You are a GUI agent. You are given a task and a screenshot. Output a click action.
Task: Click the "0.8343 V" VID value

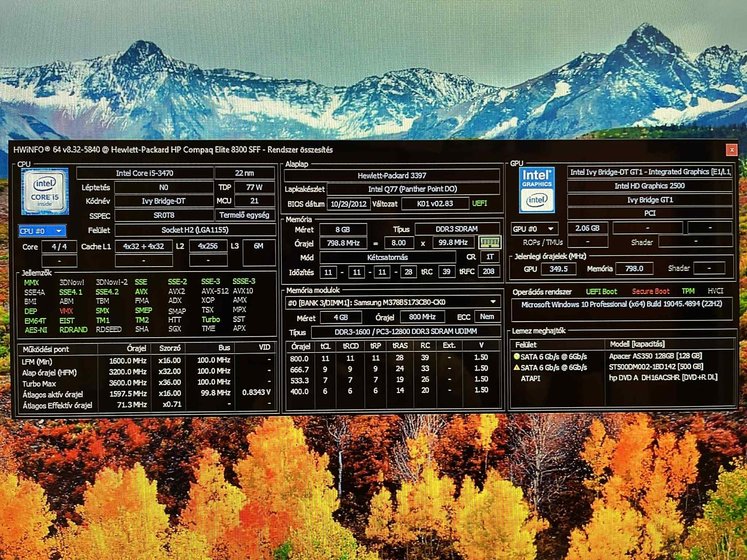click(256, 393)
